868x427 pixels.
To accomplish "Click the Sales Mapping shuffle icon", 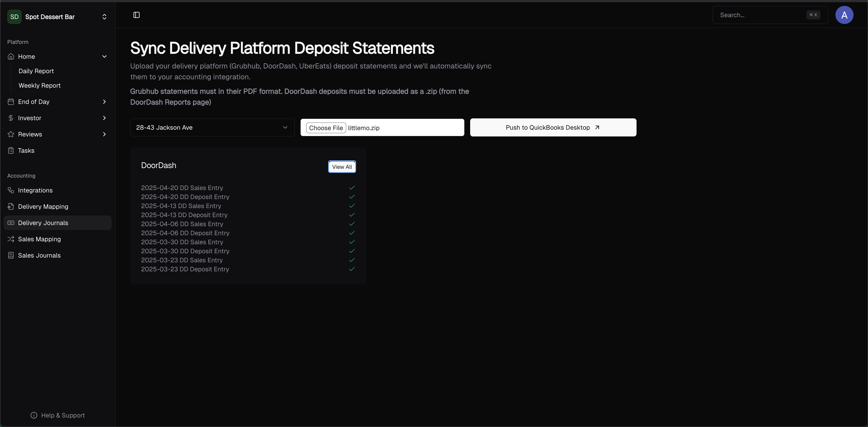I will click(11, 239).
